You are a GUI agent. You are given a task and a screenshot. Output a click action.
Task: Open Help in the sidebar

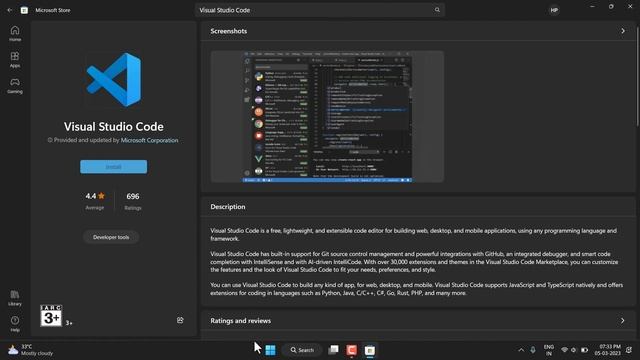(15, 324)
